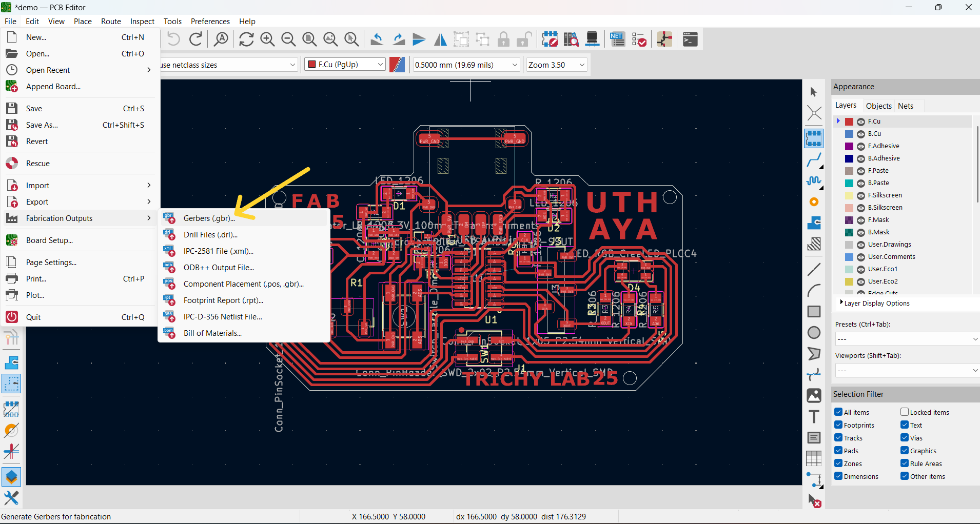Open the Footprint Editor icon
The width and height of the screenshot is (980, 524).
point(550,39)
